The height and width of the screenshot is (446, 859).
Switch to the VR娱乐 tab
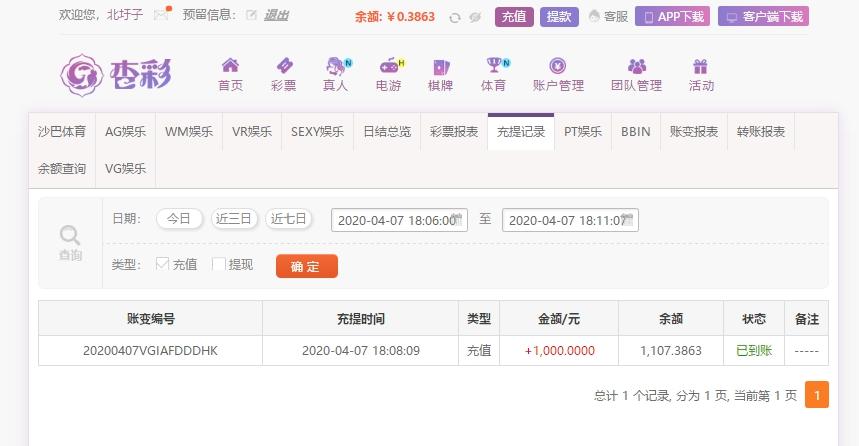click(x=252, y=132)
